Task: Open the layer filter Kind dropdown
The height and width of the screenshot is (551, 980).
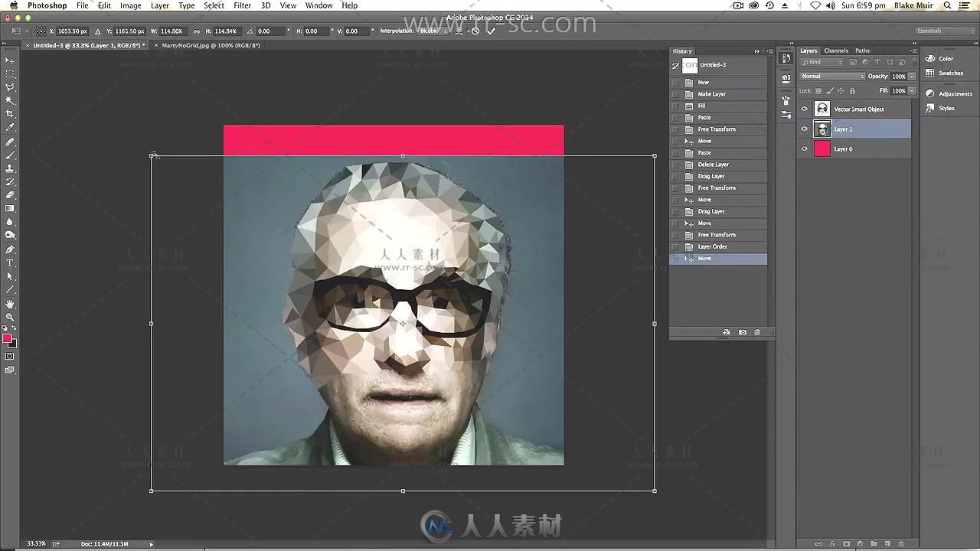Action: click(822, 62)
